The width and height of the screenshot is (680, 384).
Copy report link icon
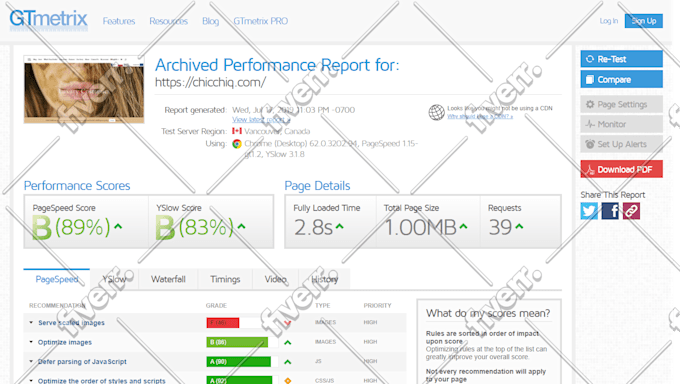[631, 211]
